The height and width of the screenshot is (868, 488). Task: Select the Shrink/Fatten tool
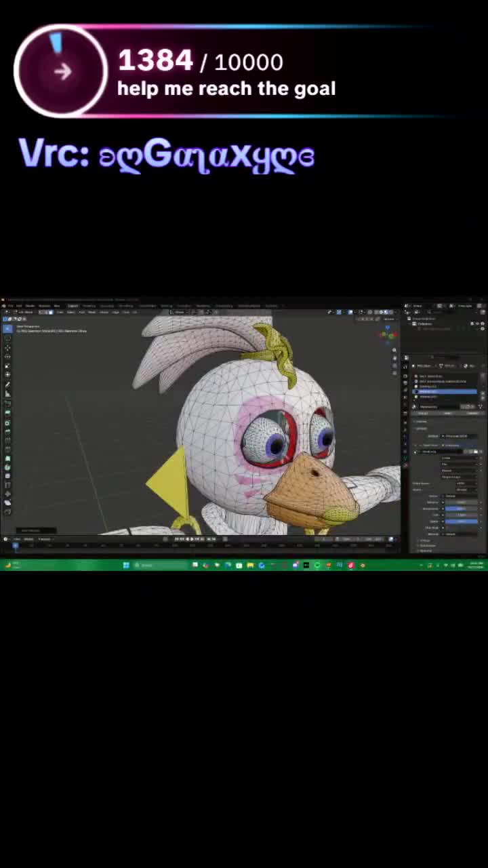click(7, 494)
